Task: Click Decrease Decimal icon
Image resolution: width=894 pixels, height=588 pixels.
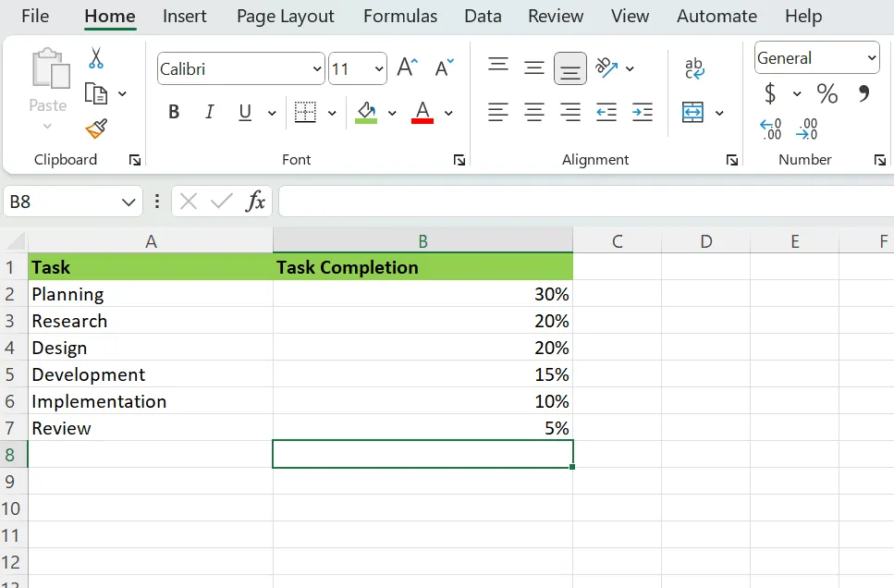Action: click(x=807, y=129)
